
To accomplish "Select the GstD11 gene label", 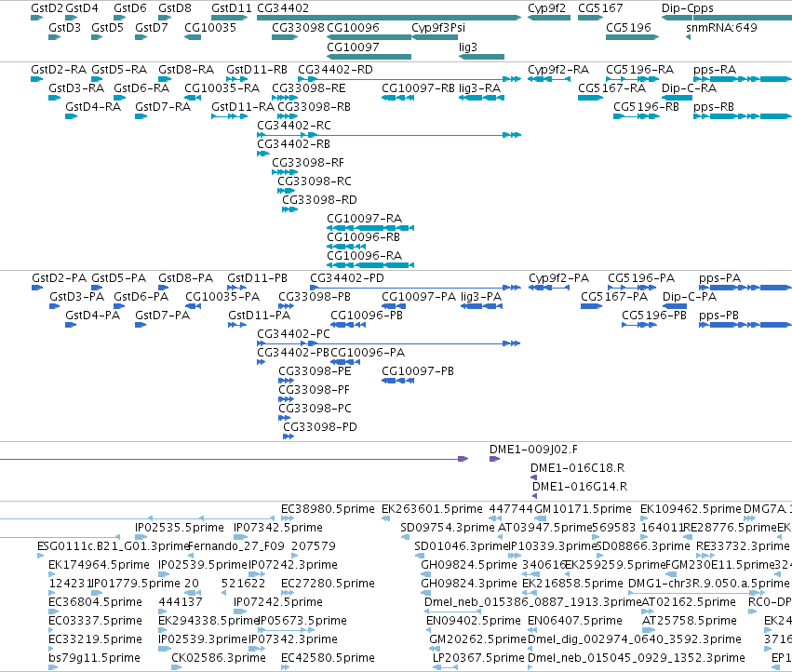I will pos(232,8).
